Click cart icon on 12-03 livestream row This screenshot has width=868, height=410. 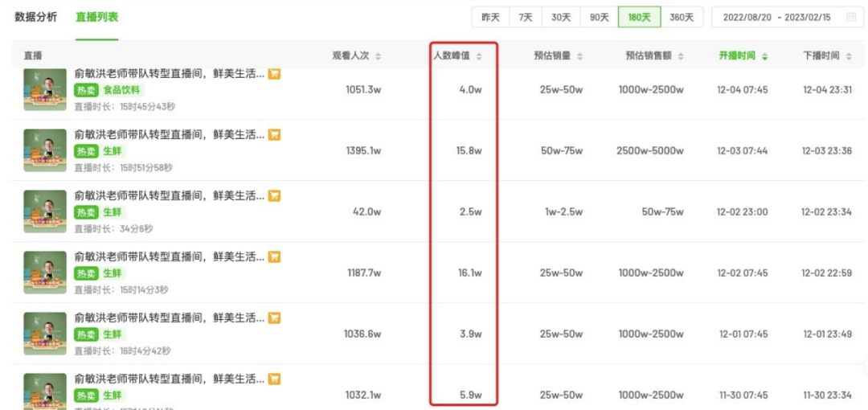click(274, 135)
